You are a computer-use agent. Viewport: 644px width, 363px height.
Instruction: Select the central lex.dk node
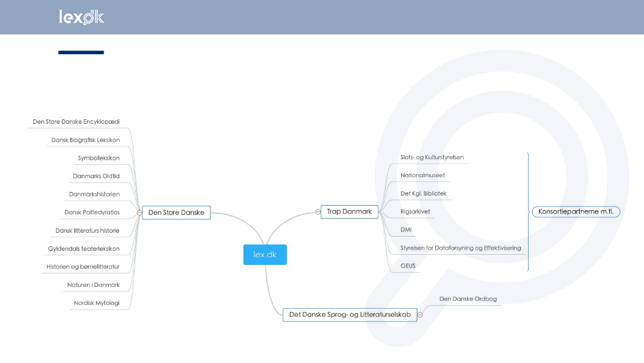point(265,255)
